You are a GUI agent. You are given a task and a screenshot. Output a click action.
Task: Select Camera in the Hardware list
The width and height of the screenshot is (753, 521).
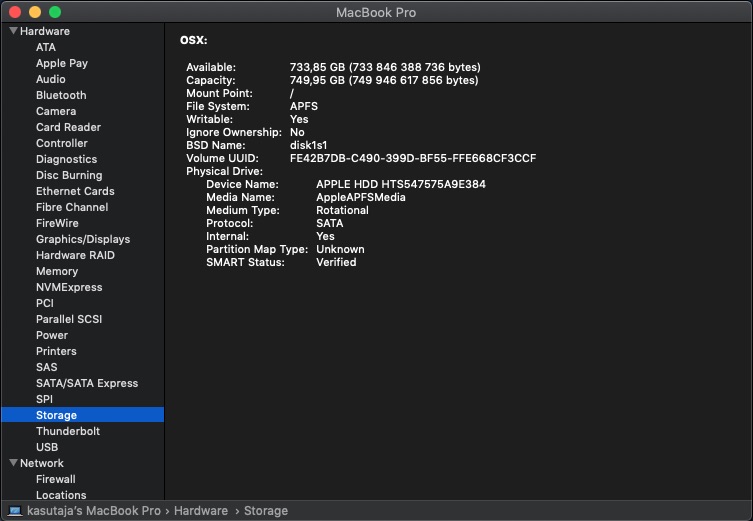point(56,111)
